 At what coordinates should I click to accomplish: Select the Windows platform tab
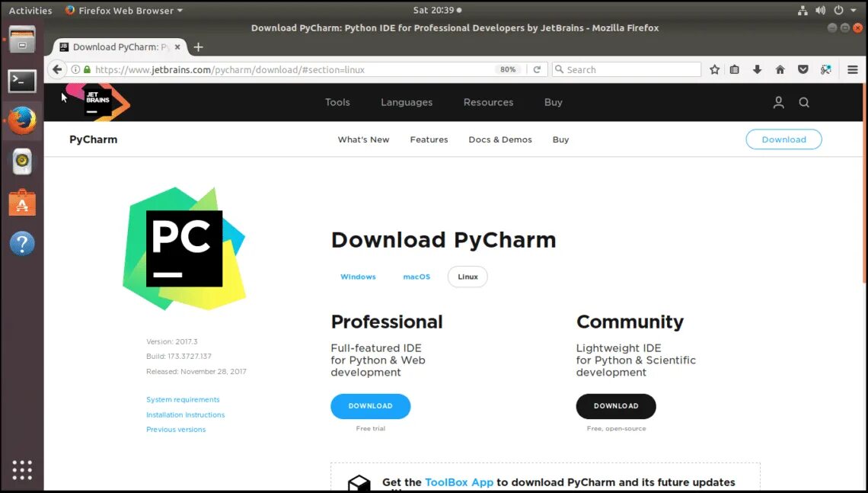tap(358, 277)
